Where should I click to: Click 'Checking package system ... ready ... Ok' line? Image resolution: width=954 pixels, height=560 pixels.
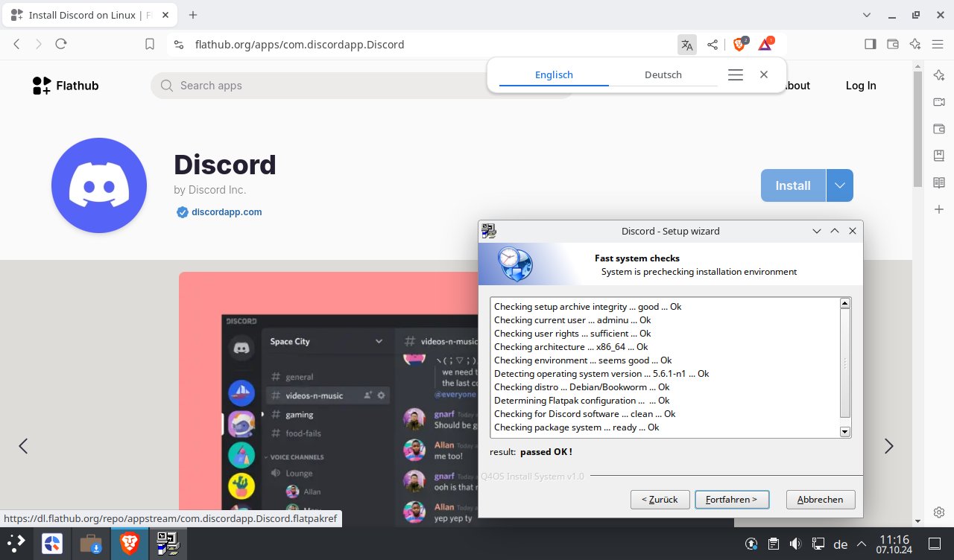(x=577, y=427)
